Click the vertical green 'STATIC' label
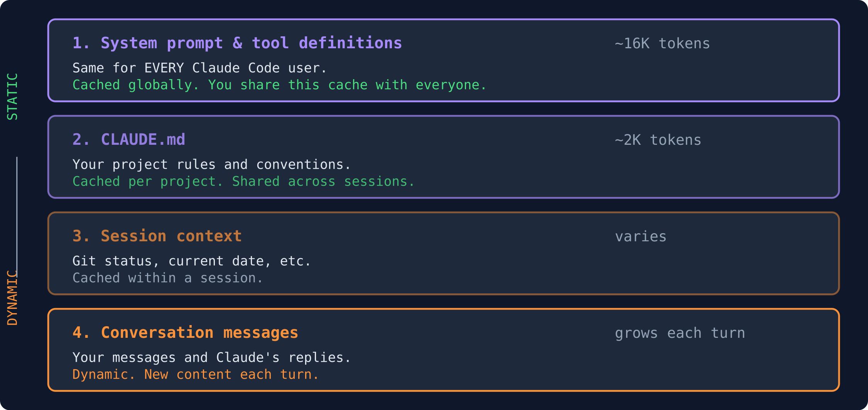 [x=12, y=97]
